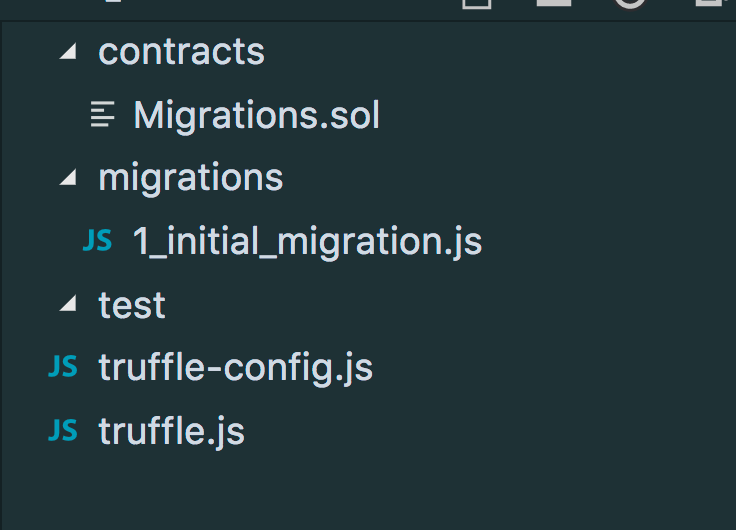Click the Migrations.sol text file icon
Image resolution: width=736 pixels, height=530 pixels.
[x=102, y=115]
